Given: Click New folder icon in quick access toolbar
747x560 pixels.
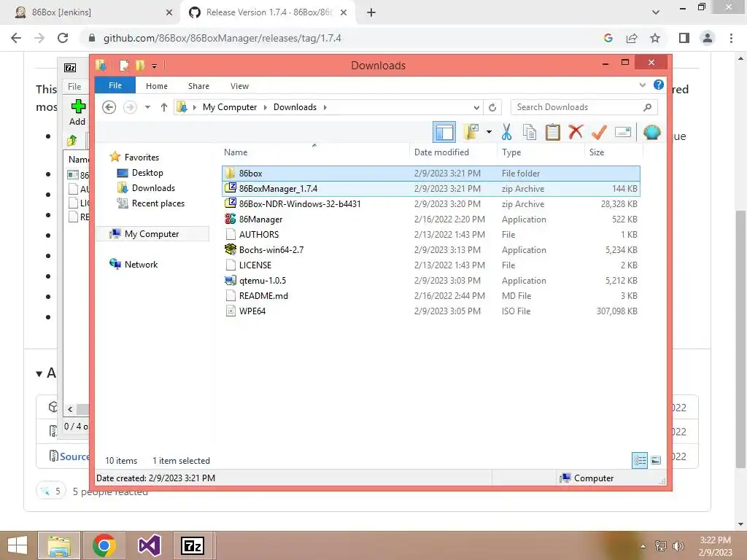Looking at the screenshot, I should click(x=139, y=65).
